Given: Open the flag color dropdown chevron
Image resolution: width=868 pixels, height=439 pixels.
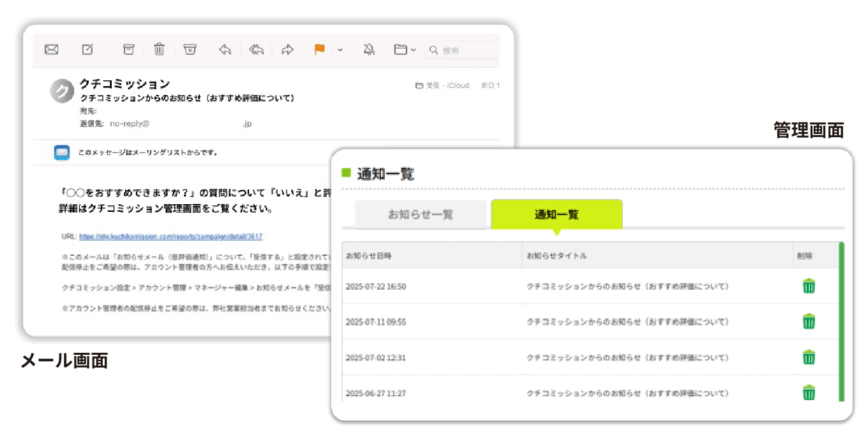Looking at the screenshot, I should (x=340, y=50).
